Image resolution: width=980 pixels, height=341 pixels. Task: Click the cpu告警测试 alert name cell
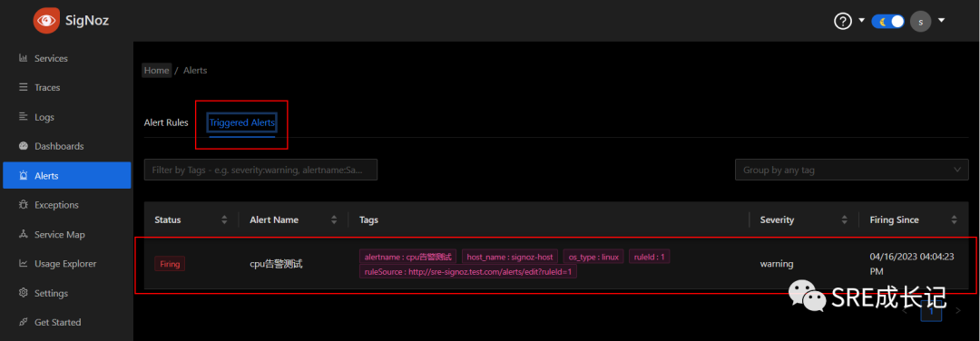pyautogui.click(x=276, y=264)
